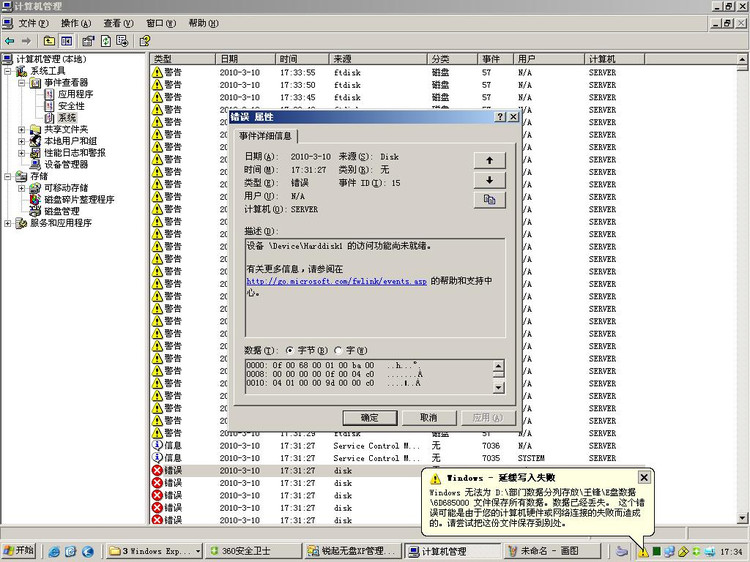
Task: Switch to 锐起无盘XP管理 taskbar item
Action: point(353,551)
